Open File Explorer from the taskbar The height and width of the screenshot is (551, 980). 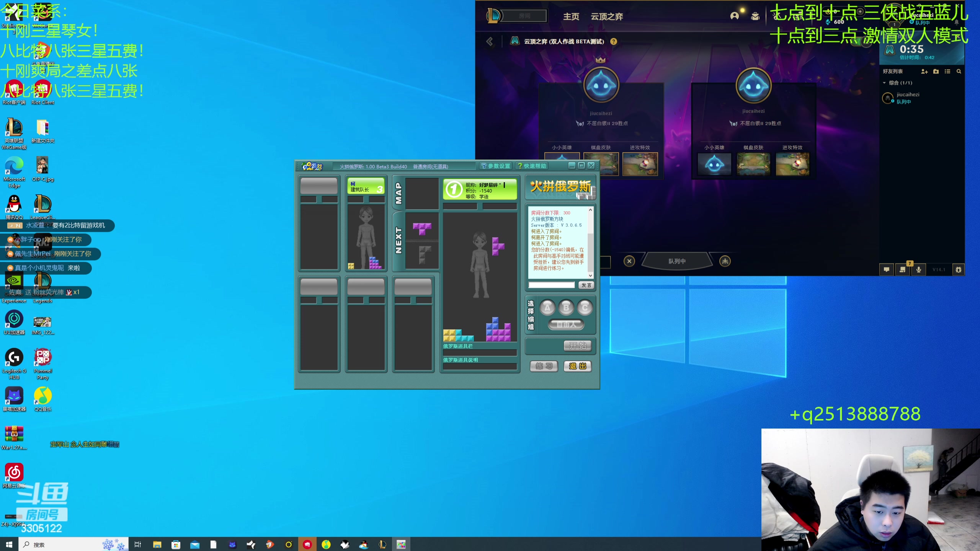click(x=157, y=544)
